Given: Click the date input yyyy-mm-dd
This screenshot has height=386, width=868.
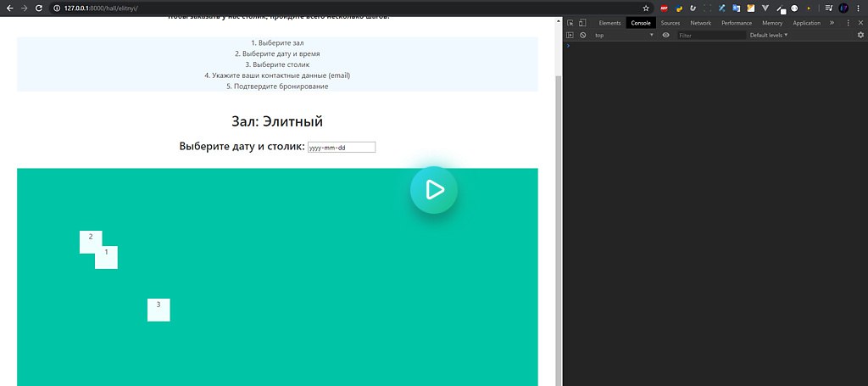Looking at the screenshot, I should pyautogui.click(x=342, y=148).
